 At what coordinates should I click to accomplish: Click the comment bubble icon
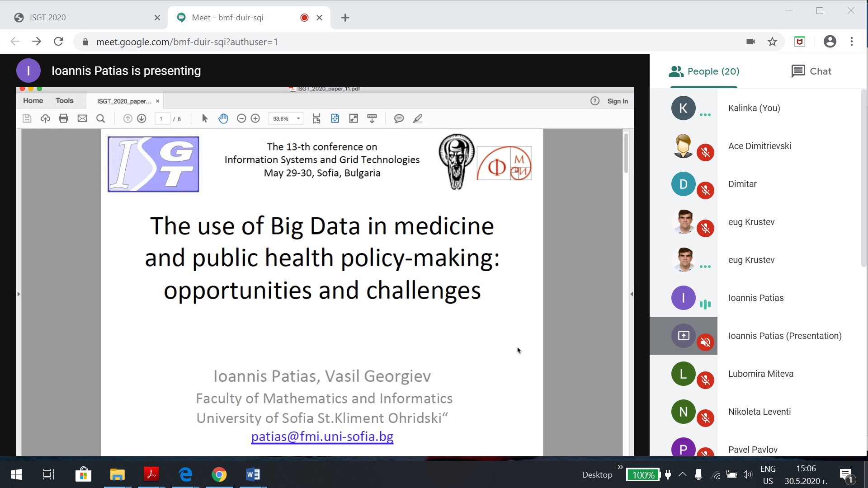[399, 118]
